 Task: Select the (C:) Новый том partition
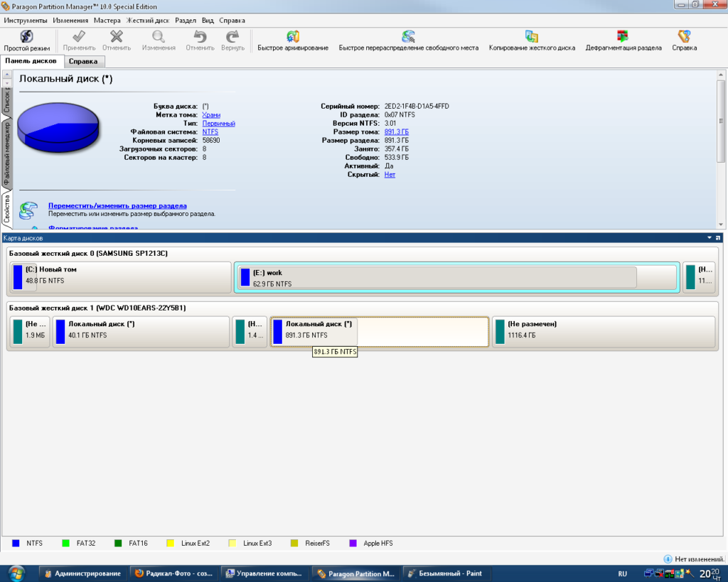(x=120, y=277)
